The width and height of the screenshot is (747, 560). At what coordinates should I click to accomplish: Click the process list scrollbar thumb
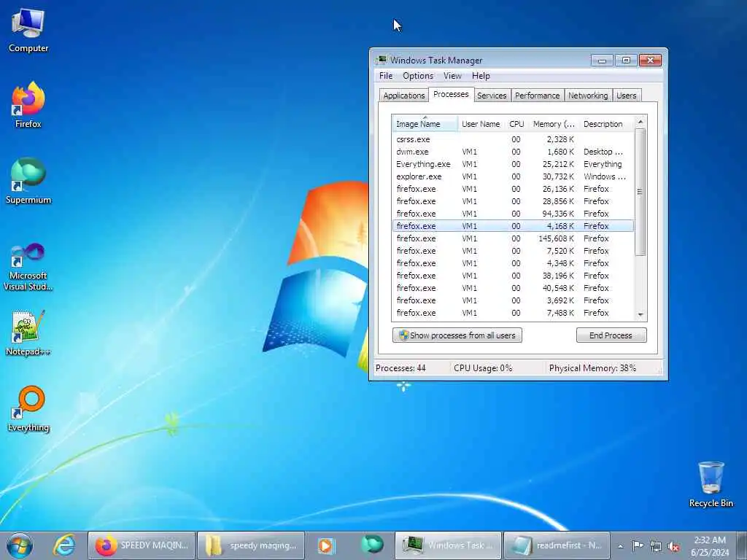click(640, 192)
